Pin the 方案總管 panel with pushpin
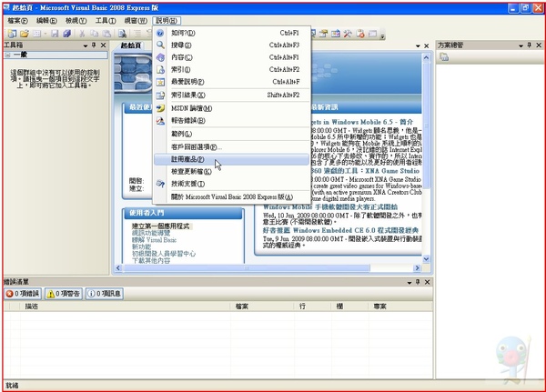 [x=530, y=45]
